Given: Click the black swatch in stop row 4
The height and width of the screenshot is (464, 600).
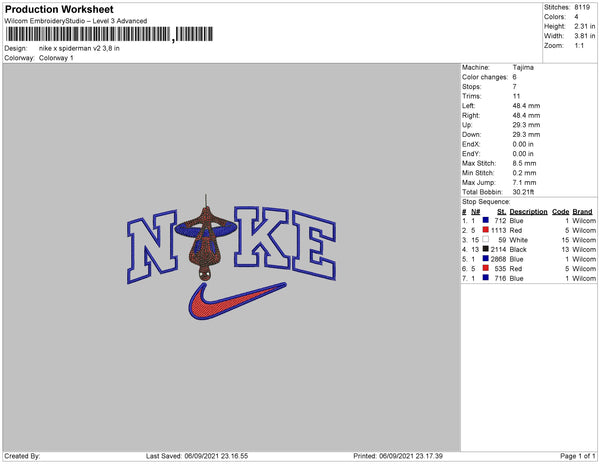Looking at the screenshot, I should pos(486,249).
